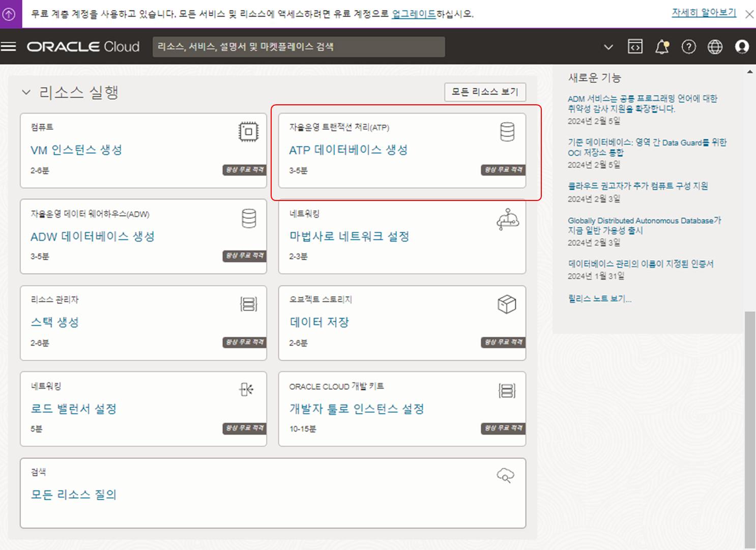
Task: Open 데이터 저장 link
Action: [319, 323]
